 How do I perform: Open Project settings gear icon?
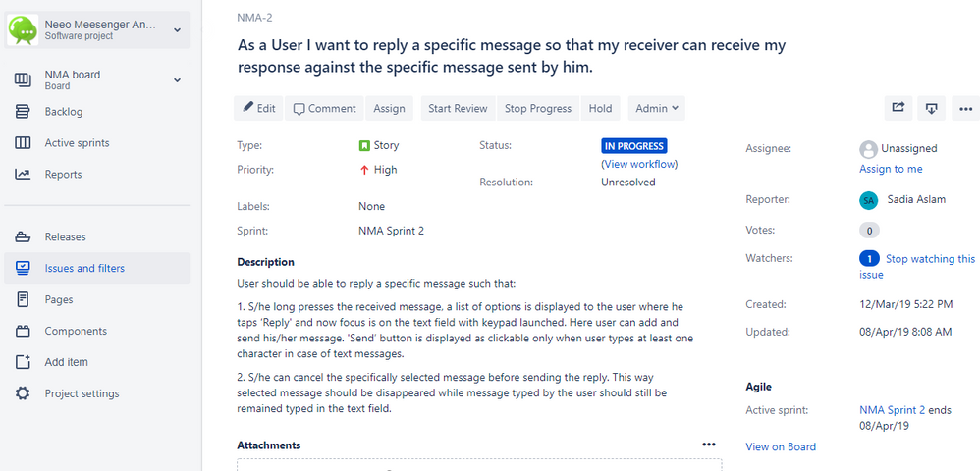coord(23,393)
